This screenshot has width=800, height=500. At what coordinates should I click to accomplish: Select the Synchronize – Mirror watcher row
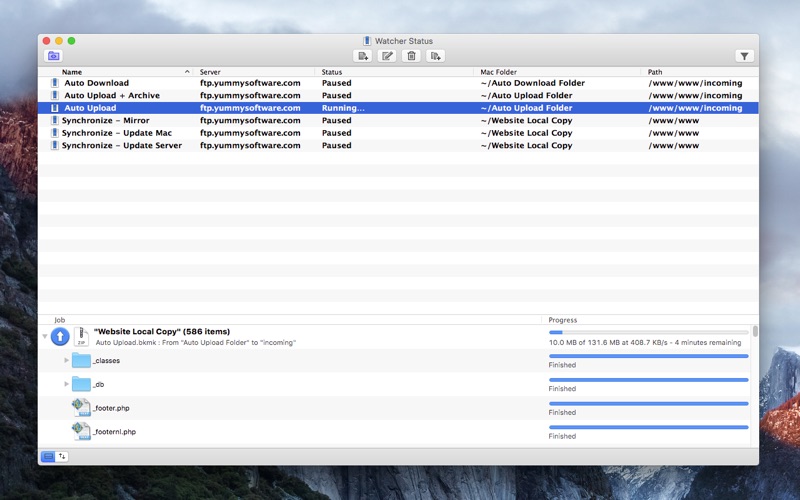105,120
